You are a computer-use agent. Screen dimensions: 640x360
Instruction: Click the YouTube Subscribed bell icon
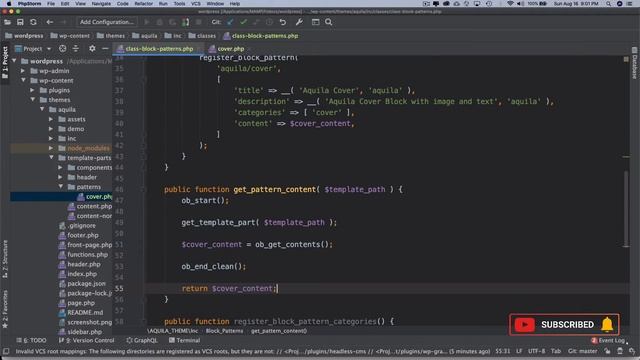point(607,324)
